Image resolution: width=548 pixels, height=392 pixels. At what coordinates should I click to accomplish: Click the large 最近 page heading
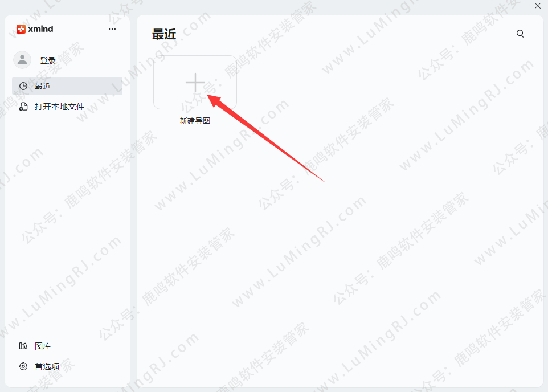164,34
